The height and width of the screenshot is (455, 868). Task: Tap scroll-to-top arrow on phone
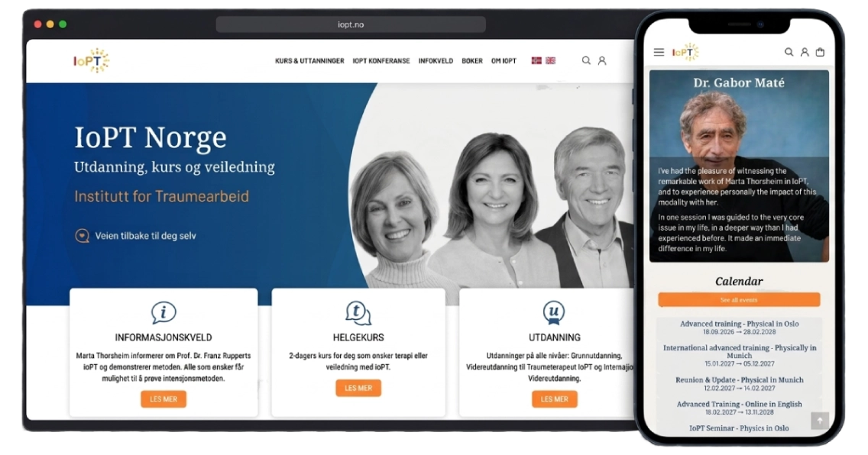point(820,421)
